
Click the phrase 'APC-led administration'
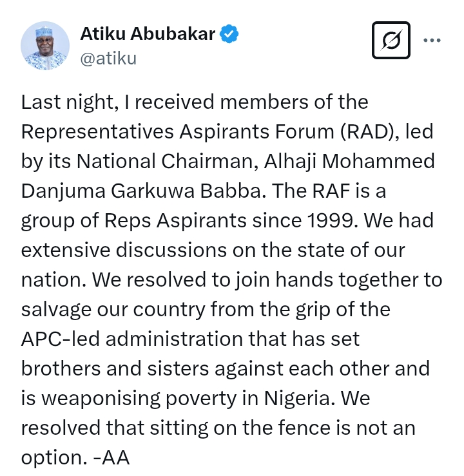132,339
